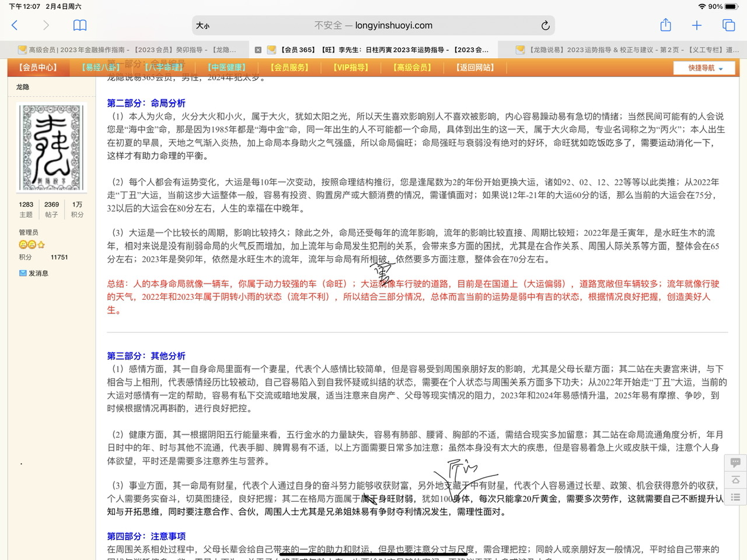Viewport: 747px width, 560px height.
Task: Open 会员中心 menu item
Action: point(38,68)
